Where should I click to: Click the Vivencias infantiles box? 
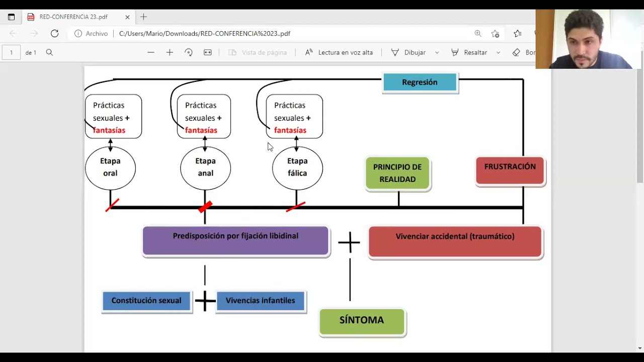click(x=261, y=301)
